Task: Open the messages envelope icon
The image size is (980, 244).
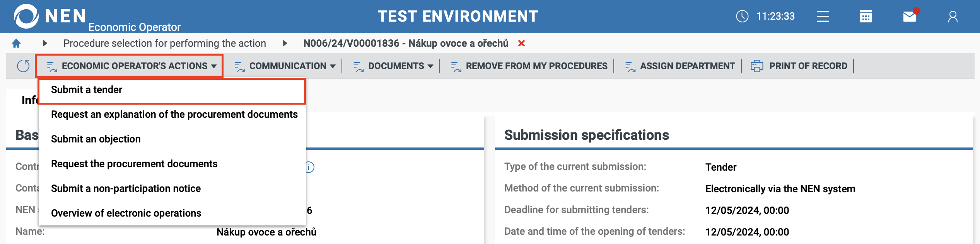Action: (x=910, y=17)
